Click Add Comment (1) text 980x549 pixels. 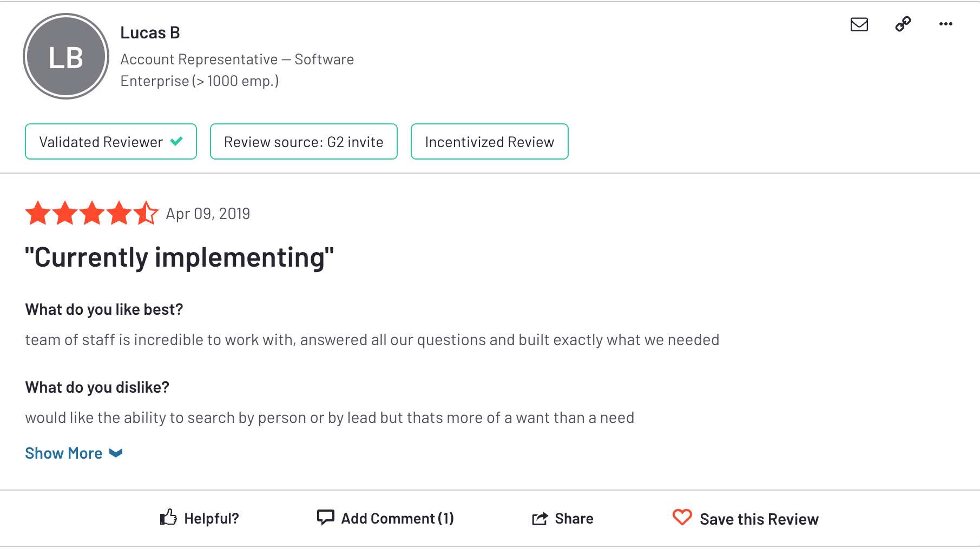[x=397, y=519]
